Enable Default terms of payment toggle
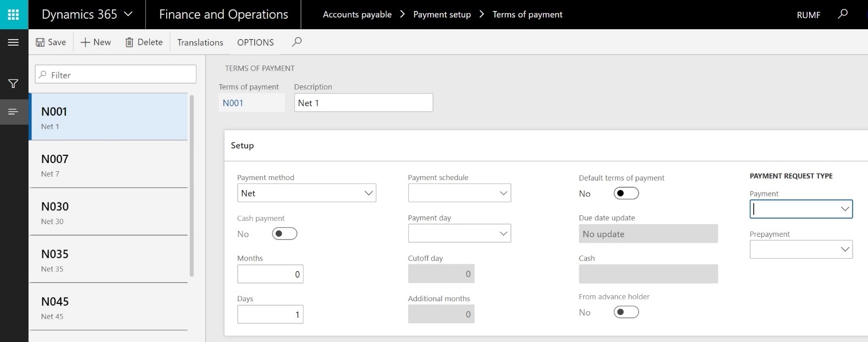 click(626, 193)
